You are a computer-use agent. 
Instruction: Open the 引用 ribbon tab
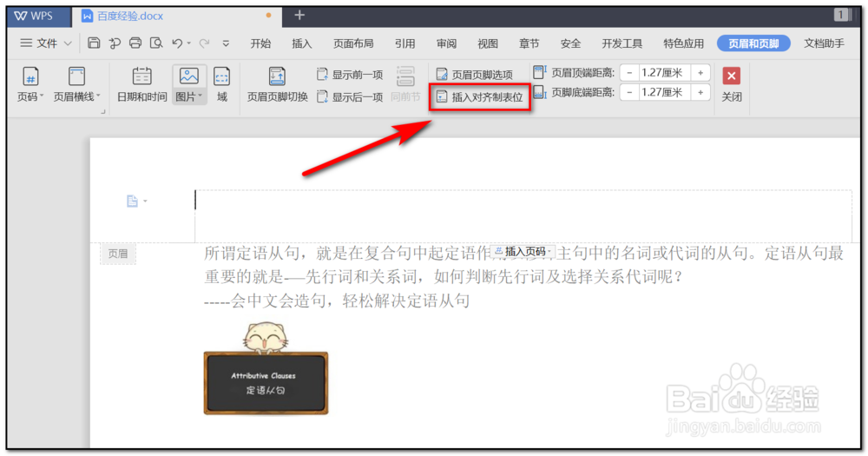pos(404,43)
